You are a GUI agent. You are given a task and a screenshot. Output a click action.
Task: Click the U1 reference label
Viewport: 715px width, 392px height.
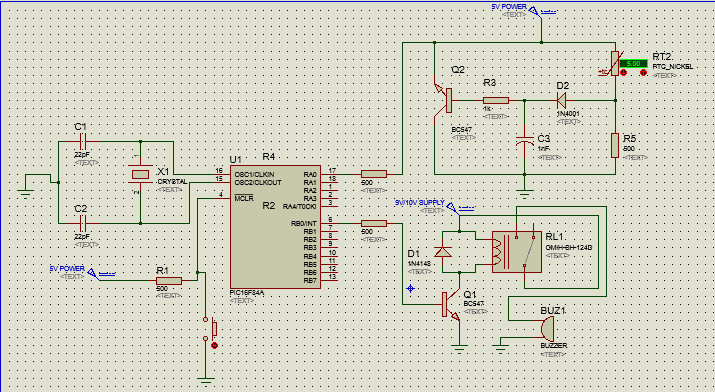[x=235, y=160]
